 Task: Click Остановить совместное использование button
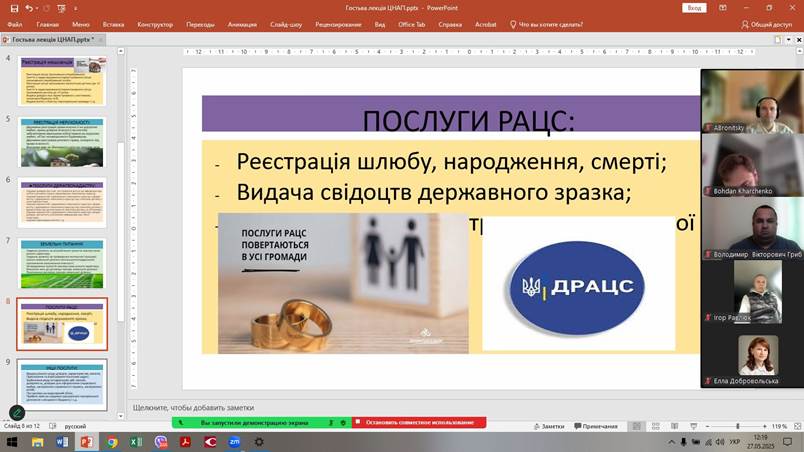click(418, 422)
